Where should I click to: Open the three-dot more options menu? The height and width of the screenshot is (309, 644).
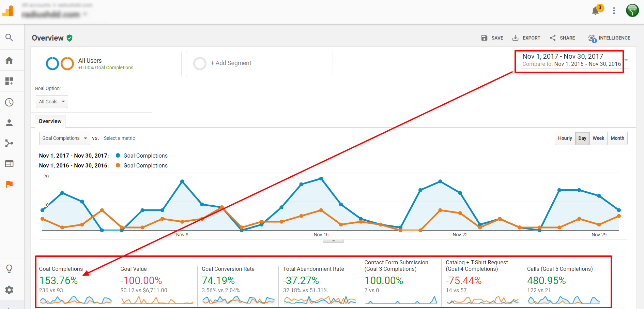[614, 11]
